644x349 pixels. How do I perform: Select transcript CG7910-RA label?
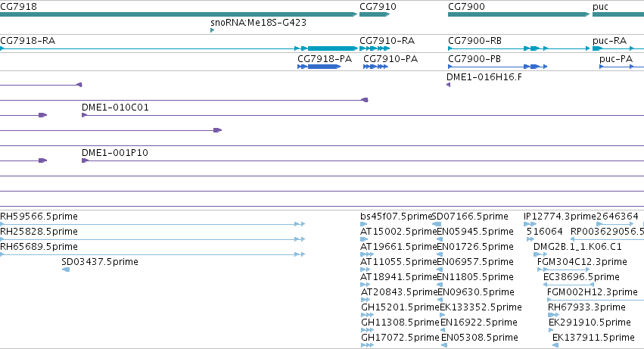pyautogui.click(x=387, y=41)
